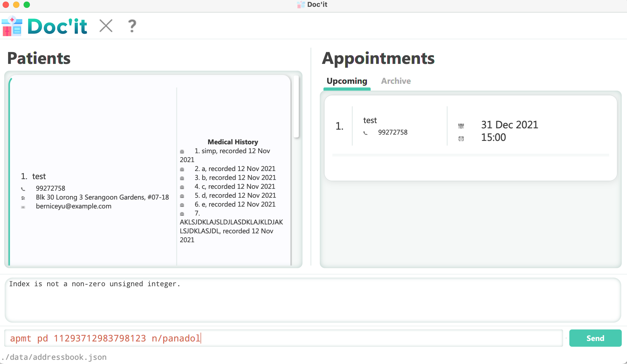Click the email icon beside berniceyu@example.com
Image resolution: width=627 pixels, height=364 pixels.
[x=23, y=207]
